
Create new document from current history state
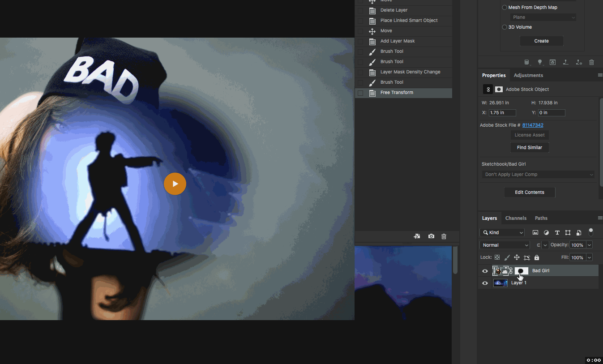[417, 236]
